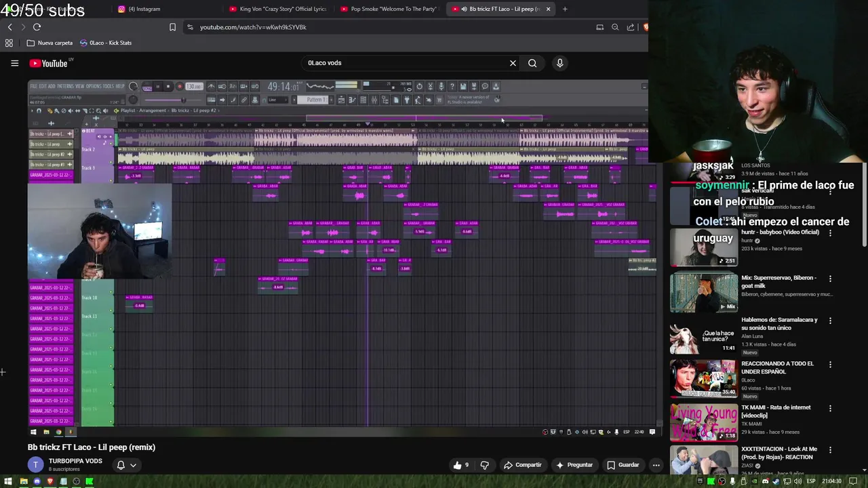This screenshot has width=868, height=488.
Task: Click the Living Young thumbnail showing 1:18
Action: tap(704, 422)
